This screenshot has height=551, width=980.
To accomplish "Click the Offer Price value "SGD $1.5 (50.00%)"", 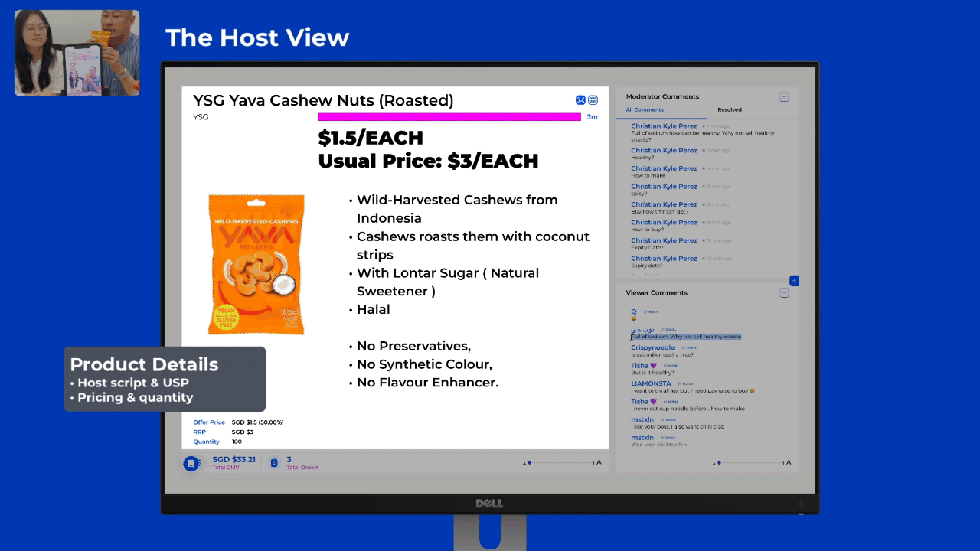I will [x=257, y=422].
